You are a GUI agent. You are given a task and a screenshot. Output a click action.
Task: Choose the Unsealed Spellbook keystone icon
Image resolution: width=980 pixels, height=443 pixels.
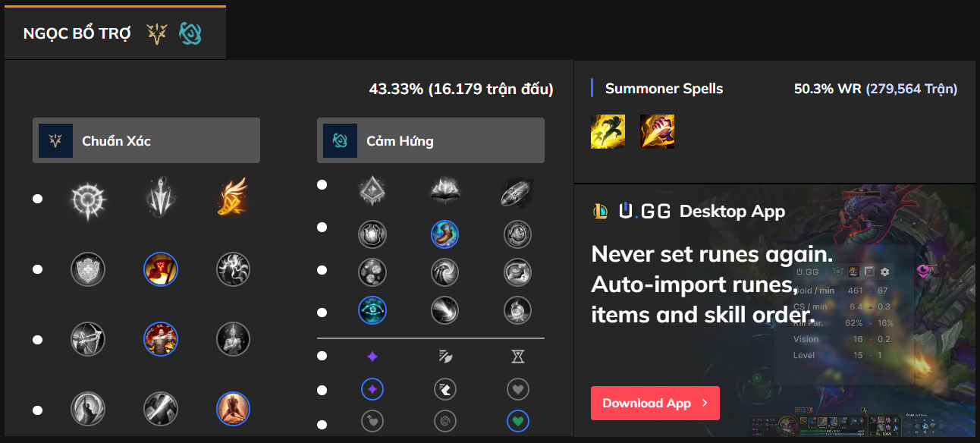click(444, 192)
